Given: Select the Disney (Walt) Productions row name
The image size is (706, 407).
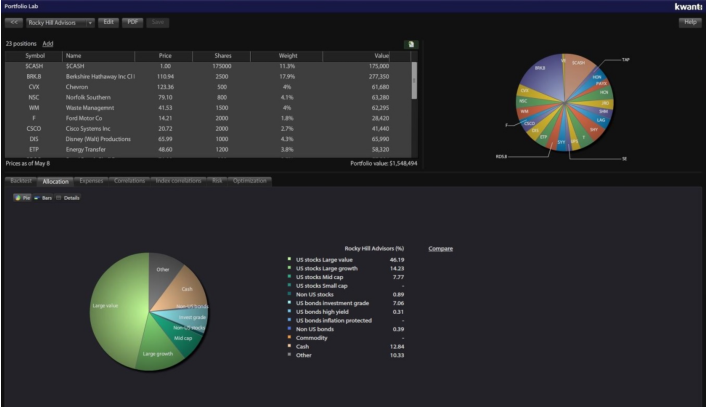Looking at the screenshot, I should (x=98, y=139).
